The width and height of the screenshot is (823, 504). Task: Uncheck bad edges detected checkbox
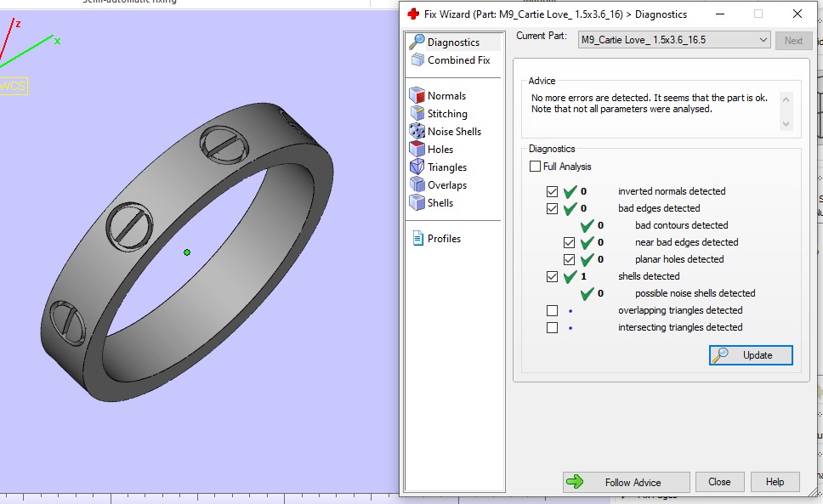pos(552,208)
